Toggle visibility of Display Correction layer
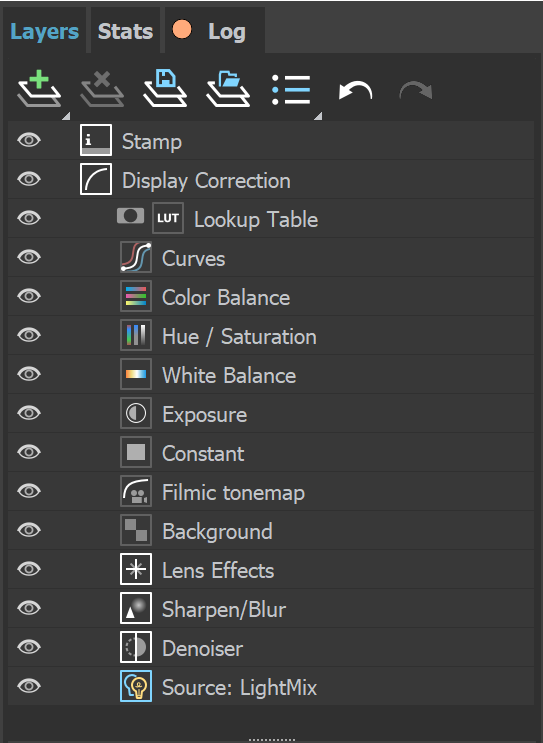Screen dimensions: 543x743 [29, 179]
